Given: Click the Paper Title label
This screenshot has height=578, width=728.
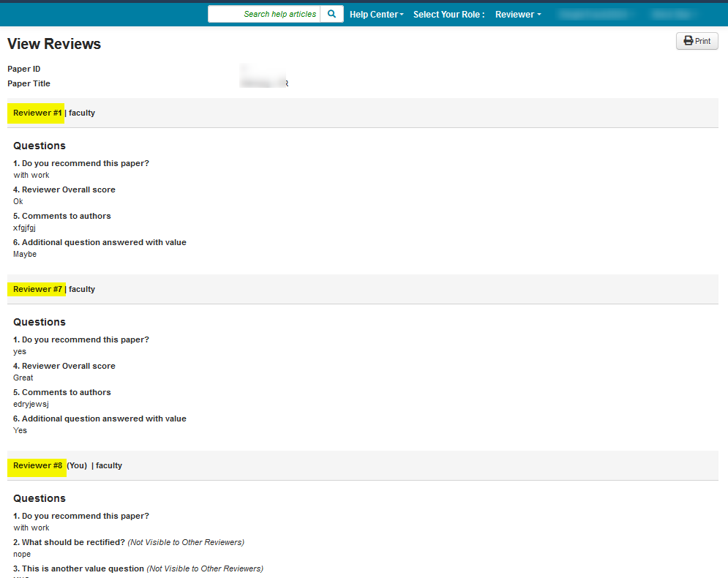Looking at the screenshot, I should tap(29, 83).
